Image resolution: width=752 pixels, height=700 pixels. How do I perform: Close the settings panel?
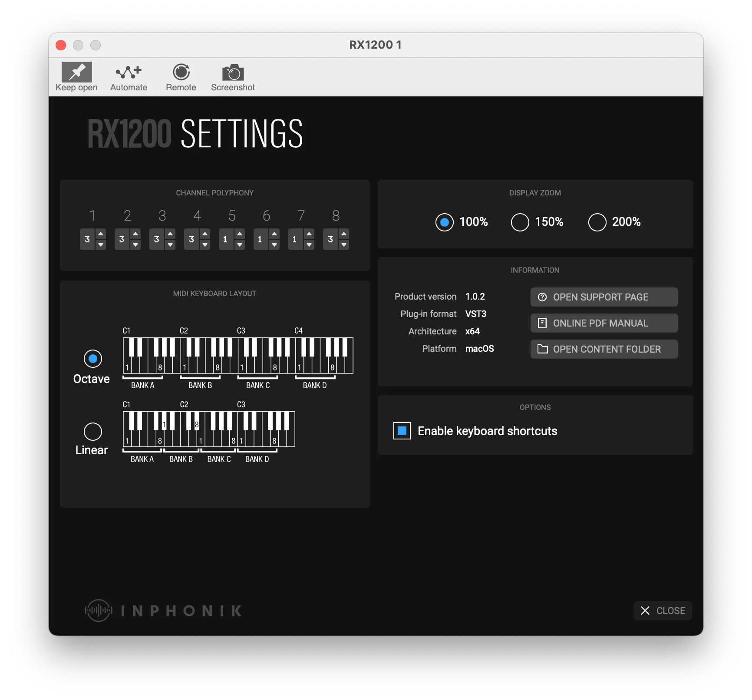tap(663, 611)
